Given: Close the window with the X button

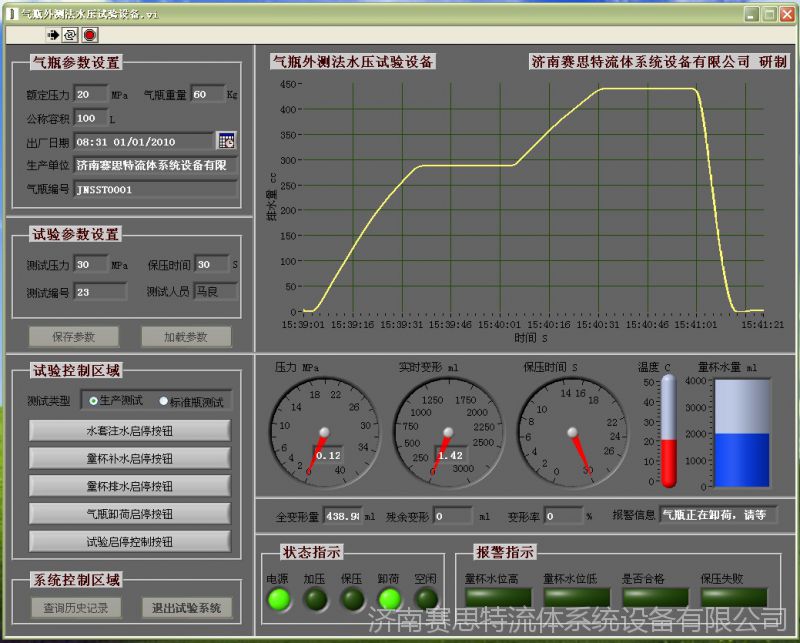Looking at the screenshot, I should [787, 14].
